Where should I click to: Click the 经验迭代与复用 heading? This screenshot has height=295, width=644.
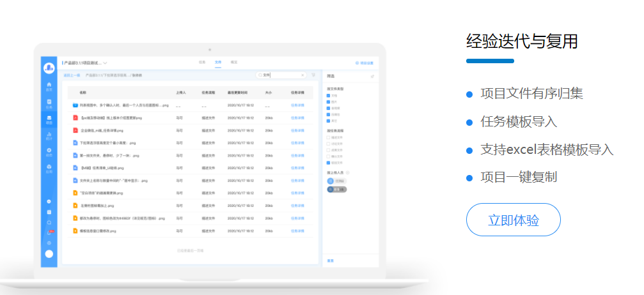coord(522,42)
